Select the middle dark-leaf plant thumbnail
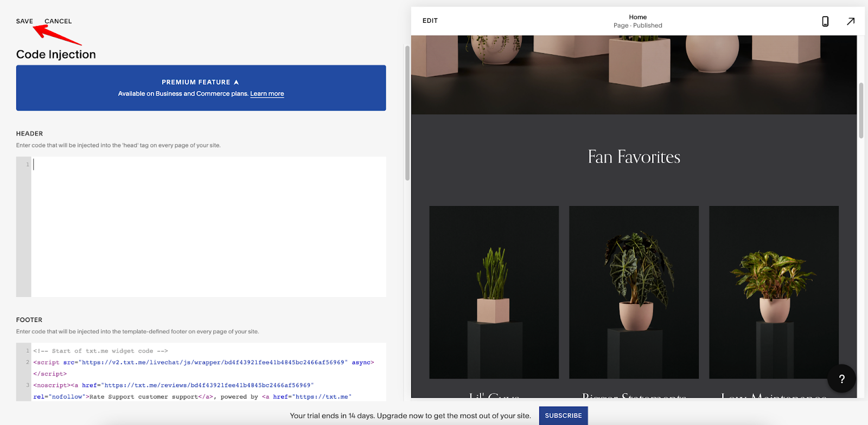Screen dimensions: 868x425 634,292
